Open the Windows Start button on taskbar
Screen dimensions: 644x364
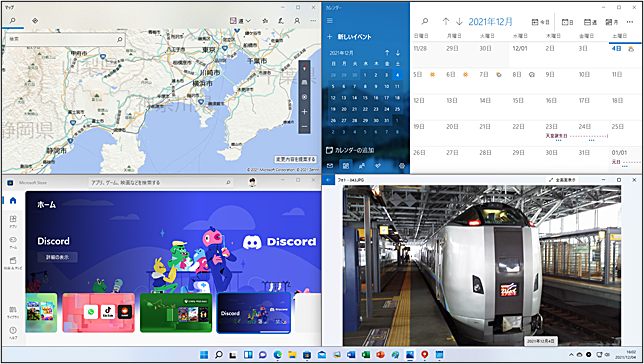[204, 355]
